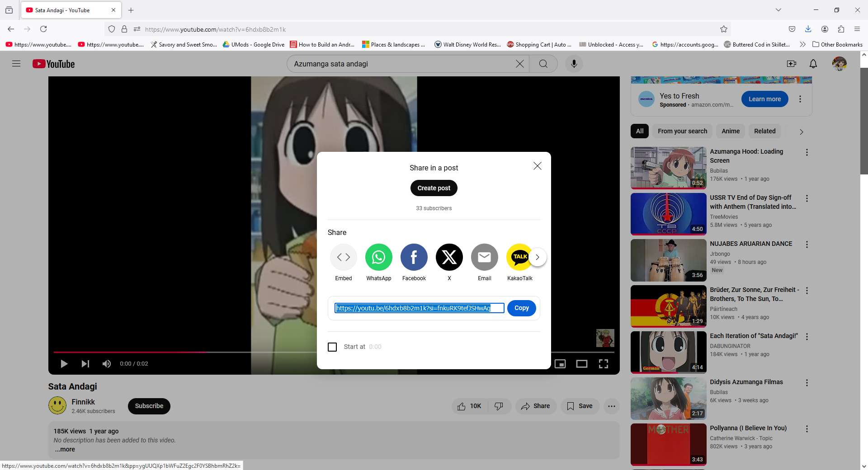The image size is (868, 470).
Task: Open YouTube notifications bell
Action: [x=813, y=64]
